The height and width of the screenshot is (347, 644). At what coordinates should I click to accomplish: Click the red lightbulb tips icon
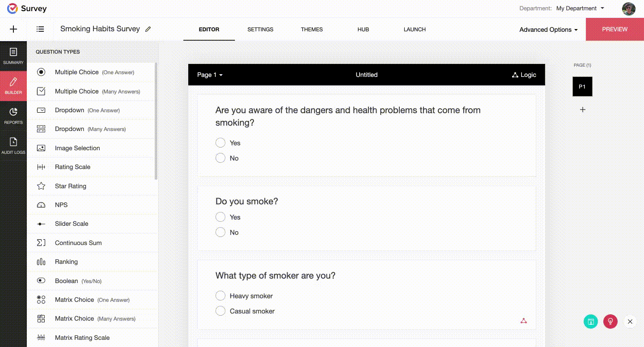610,321
